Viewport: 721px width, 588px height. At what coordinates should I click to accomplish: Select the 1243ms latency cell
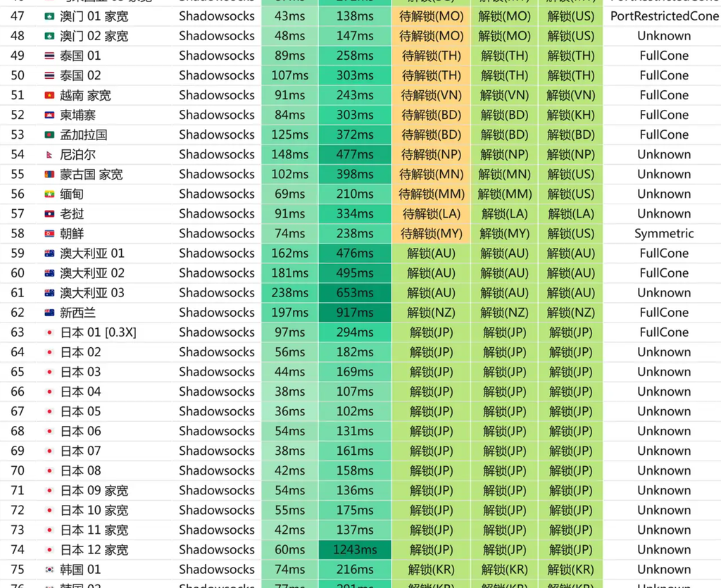[355, 550]
